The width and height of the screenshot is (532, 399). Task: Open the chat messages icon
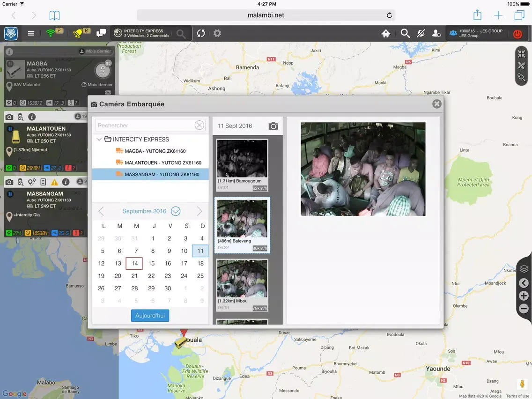click(x=101, y=33)
